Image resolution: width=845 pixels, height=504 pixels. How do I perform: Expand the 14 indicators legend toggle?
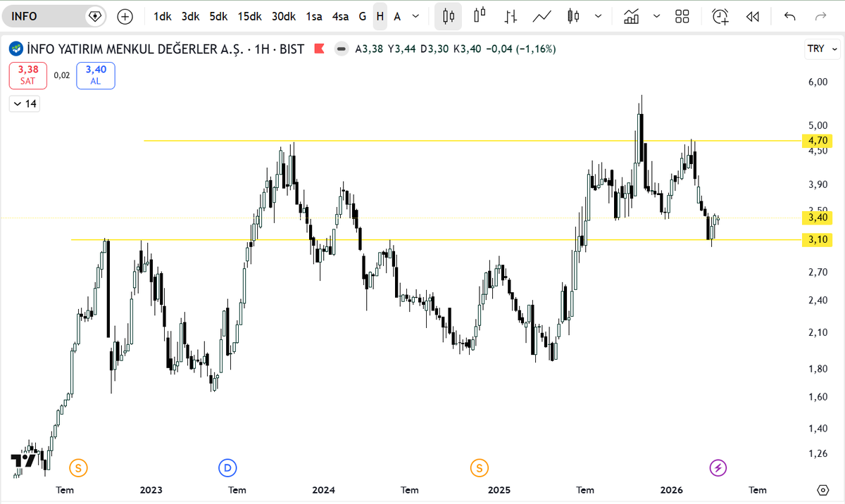pos(25,104)
